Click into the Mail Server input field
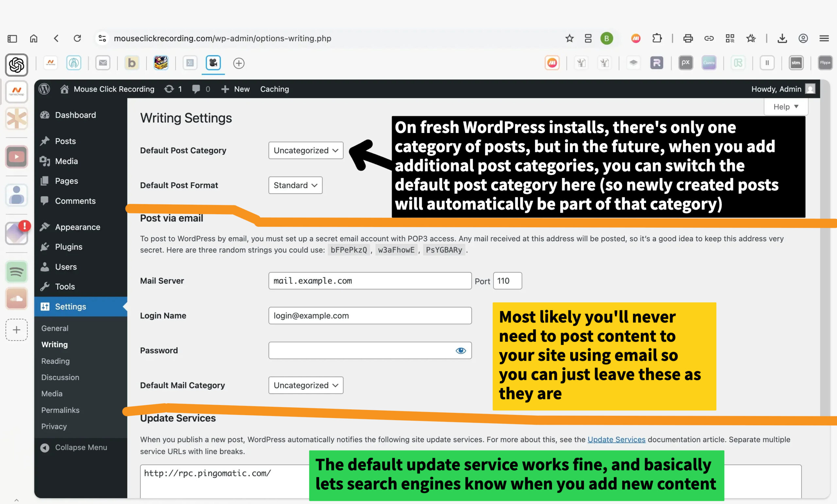 pyautogui.click(x=369, y=281)
